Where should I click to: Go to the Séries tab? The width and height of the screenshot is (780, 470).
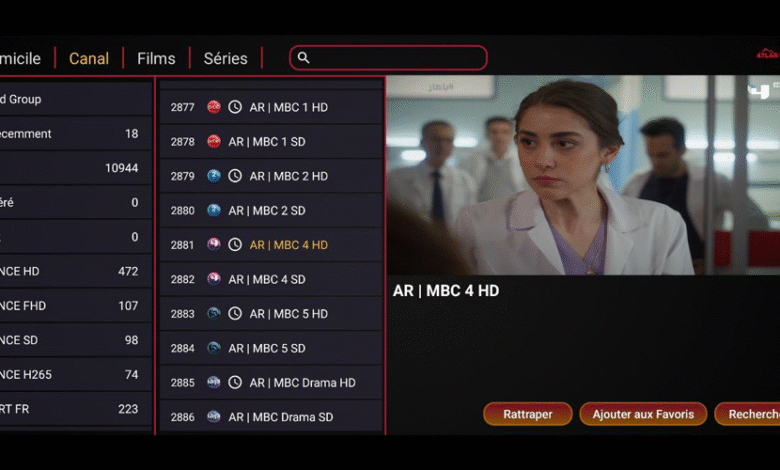click(225, 58)
